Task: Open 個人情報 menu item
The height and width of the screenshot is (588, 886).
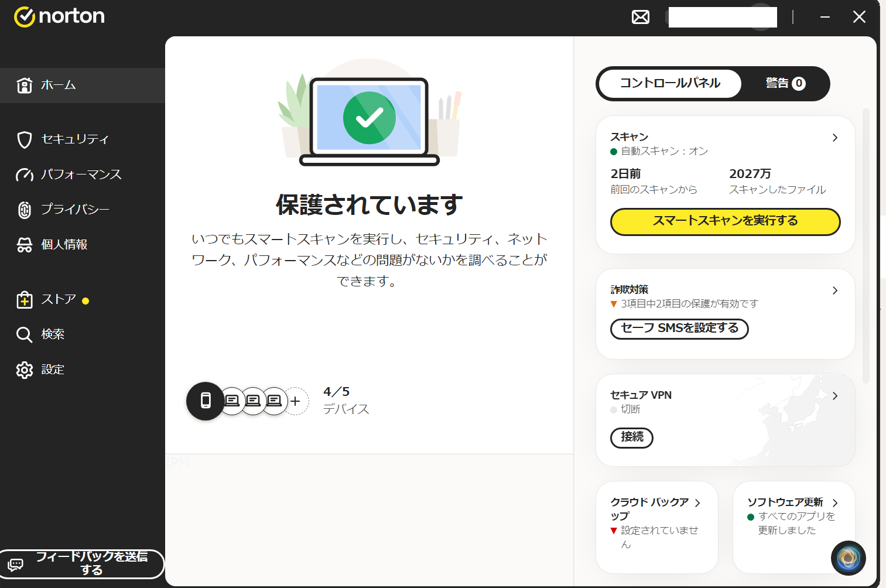Action: [x=83, y=245]
